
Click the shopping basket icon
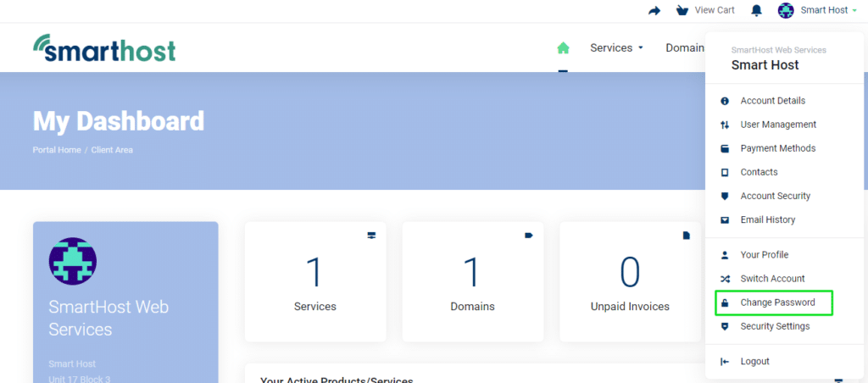coord(682,10)
